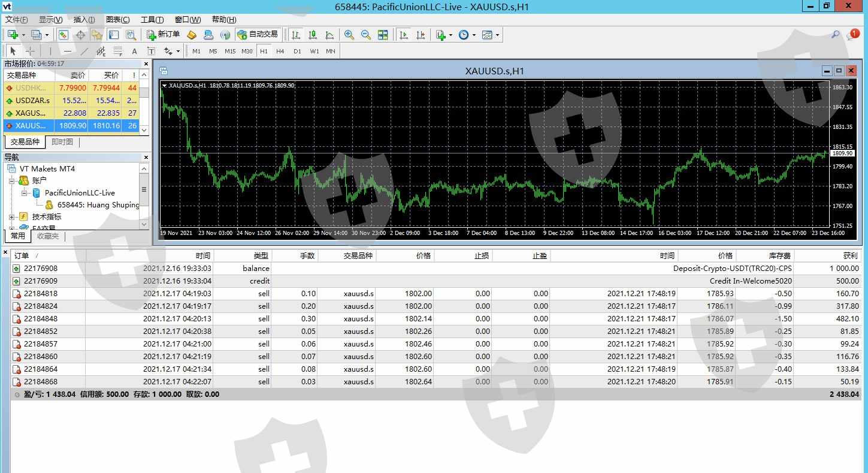Switch to the 即时图 tab
Image resolution: width=868 pixels, height=473 pixels.
click(x=62, y=142)
